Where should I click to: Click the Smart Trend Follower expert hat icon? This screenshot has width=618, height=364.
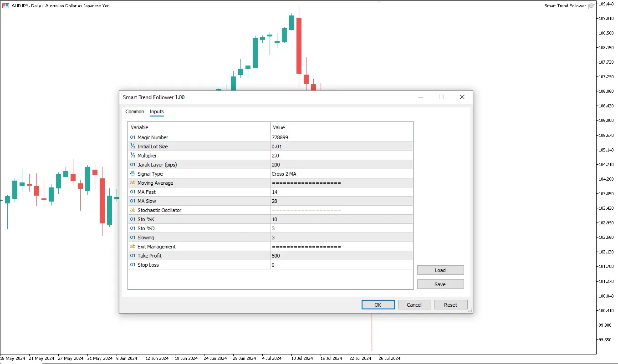coord(591,6)
